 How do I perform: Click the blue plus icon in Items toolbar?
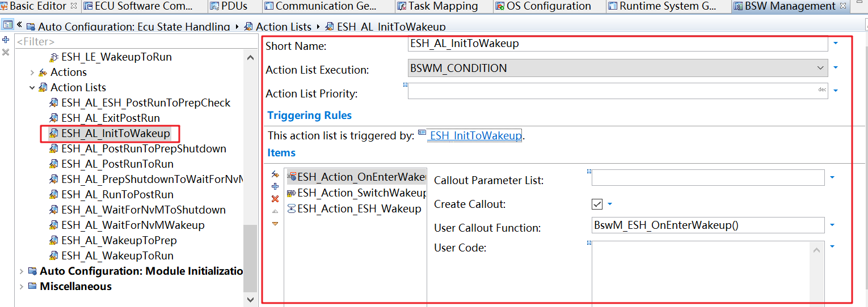275,186
